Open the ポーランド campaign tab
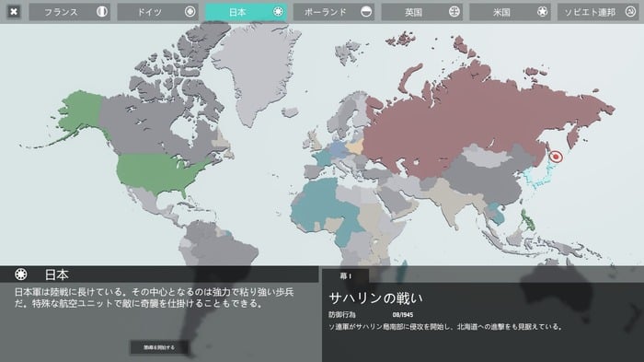This screenshot has width=644, height=362. pos(333,12)
